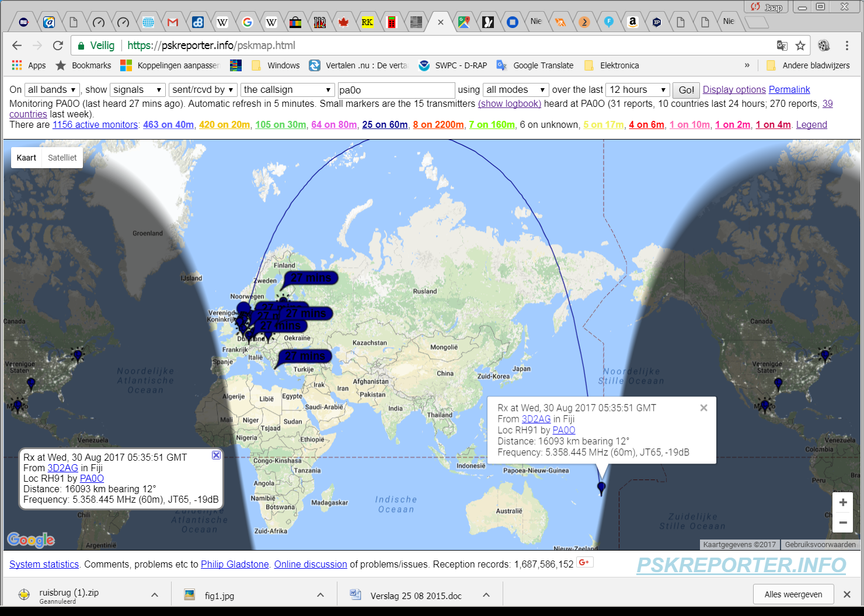Screen dimensions: 864x616
Task: Click the Amazon browser tab icon
Action: tap(633, 21)
